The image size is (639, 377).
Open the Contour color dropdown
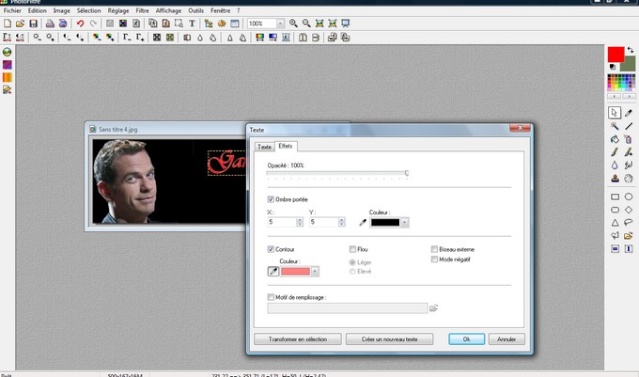pos(315,271)
